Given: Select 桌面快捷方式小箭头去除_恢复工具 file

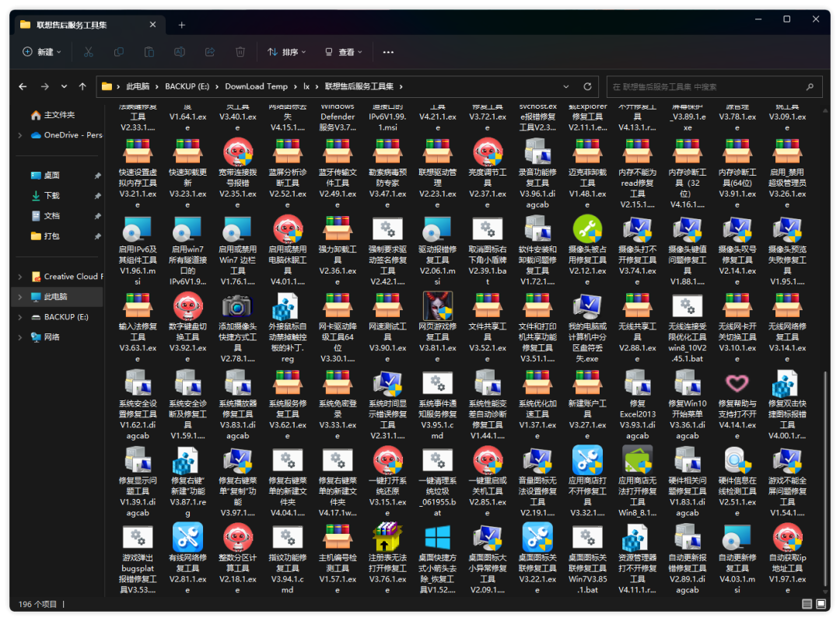Looking at the screenshot, I should pyautogui.click(x=438, y=559).
